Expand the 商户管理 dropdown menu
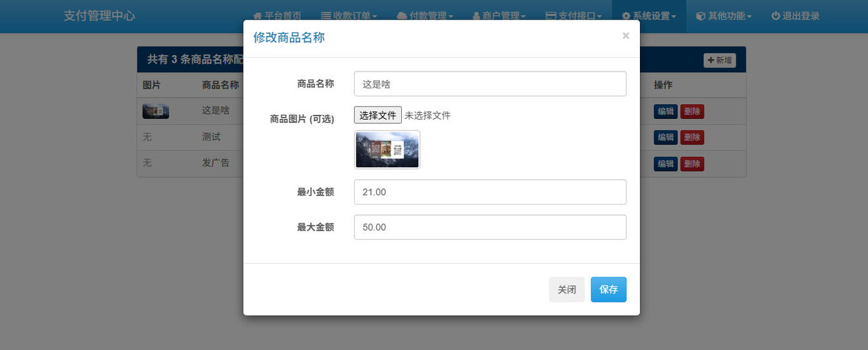Screen dimensions: 868x350 pyautogui.click(x=499, y=16)
